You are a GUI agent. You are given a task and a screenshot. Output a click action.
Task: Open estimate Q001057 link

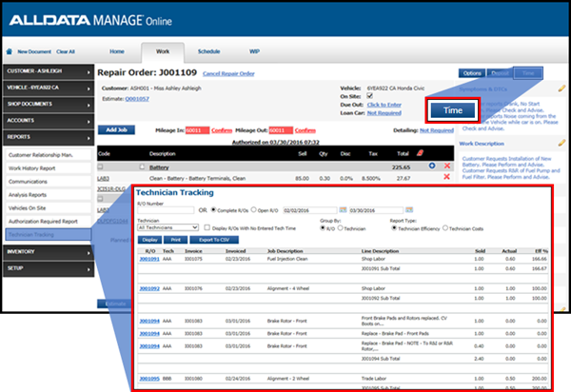[137, 99]
